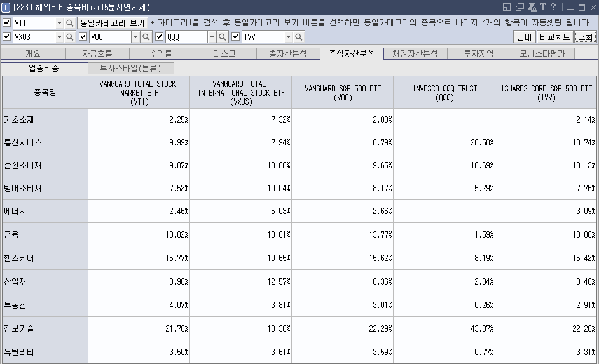This screenshot has height=364, width=599.
Task: Click the search magnifier next to IVV
Action: 299,37
